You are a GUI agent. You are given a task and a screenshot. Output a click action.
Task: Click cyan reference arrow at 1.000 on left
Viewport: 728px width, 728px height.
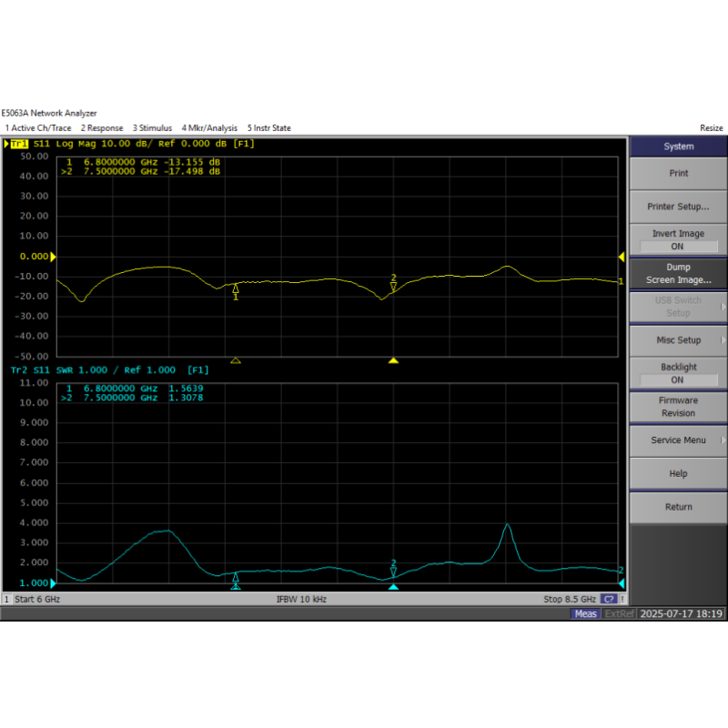tap(53, 583)
